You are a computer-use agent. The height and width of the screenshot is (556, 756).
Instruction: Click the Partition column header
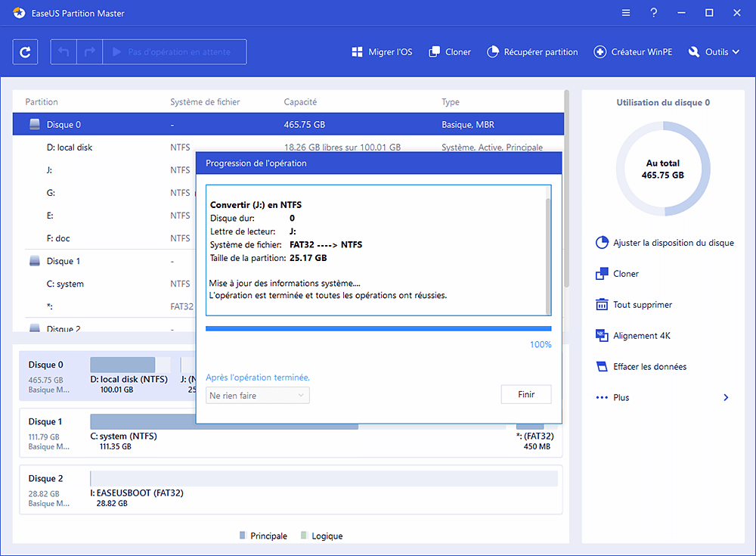(x=42, y=102)
